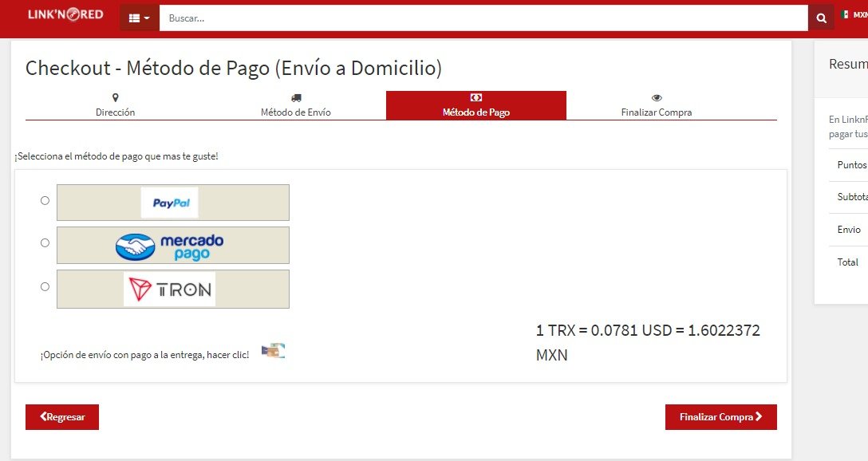This screenshot has height=461, width=868.
Task: Click the TRON logo option
Action: click(172, 289)
